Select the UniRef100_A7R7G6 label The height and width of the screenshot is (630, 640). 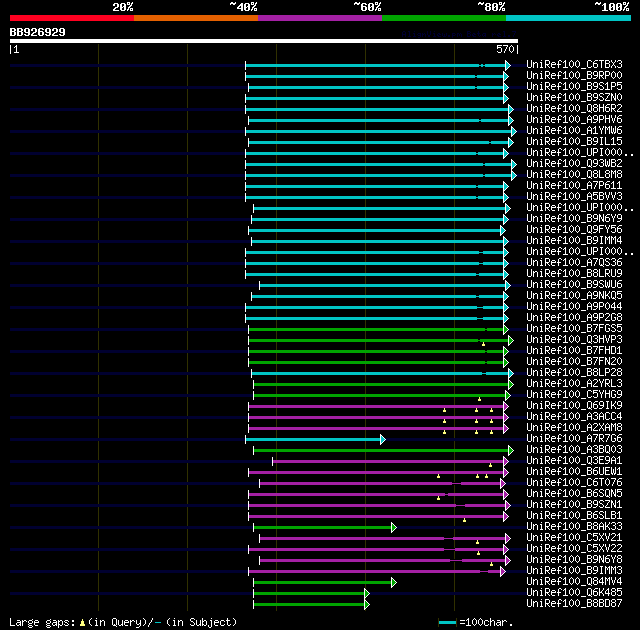pyautogui.click(x=574, y=439)
